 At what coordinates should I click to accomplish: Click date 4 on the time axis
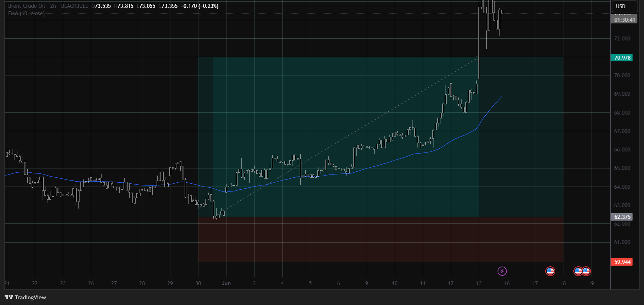pyautogui.click(x=282, y=283)
